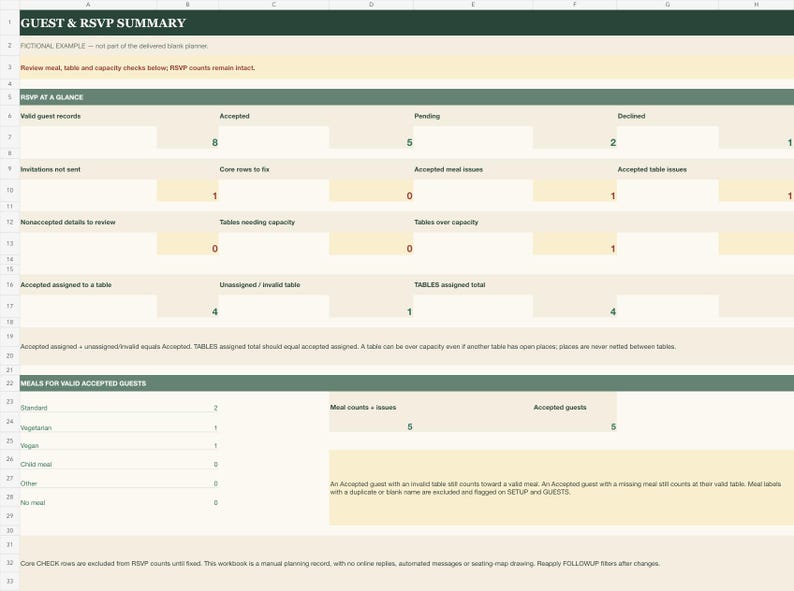
Task: Select the 'Tables needing capacity' label
Action: [x=257, y=222]
